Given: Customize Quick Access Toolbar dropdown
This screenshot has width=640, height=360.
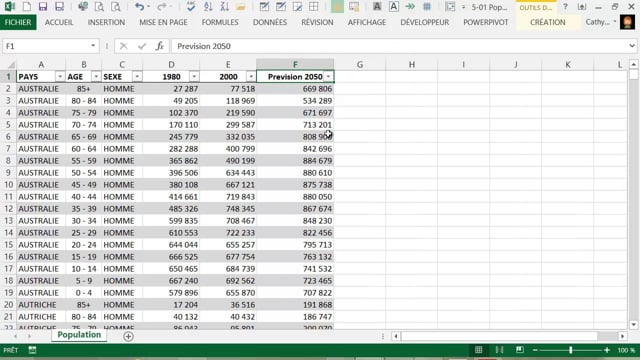Looking at the screenshot, I should pos(463,7).
